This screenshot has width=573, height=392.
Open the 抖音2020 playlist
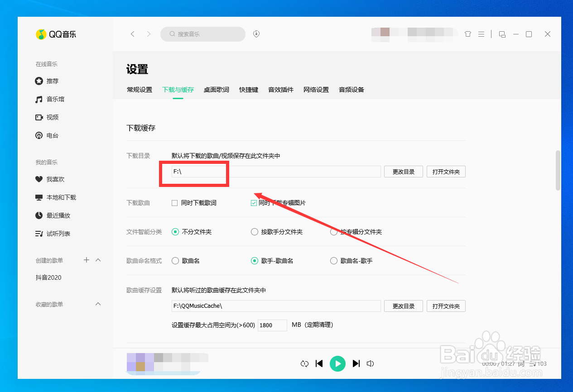coord(48,277)
